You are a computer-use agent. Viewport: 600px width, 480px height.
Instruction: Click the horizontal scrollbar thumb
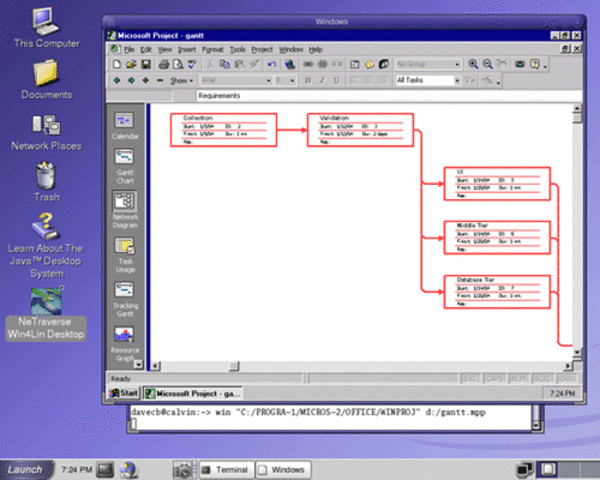point(234,366)
